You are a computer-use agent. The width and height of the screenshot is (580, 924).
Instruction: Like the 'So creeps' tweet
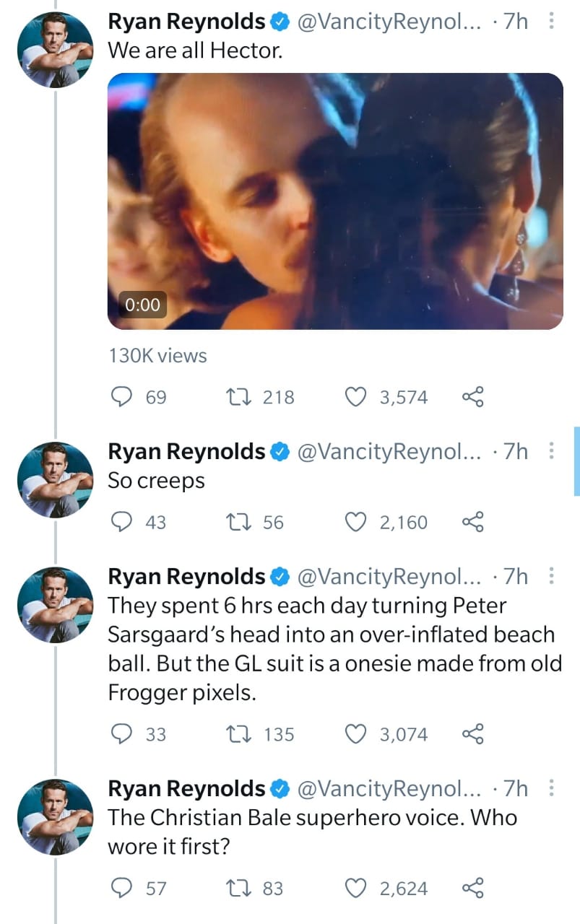pos(354,522)
